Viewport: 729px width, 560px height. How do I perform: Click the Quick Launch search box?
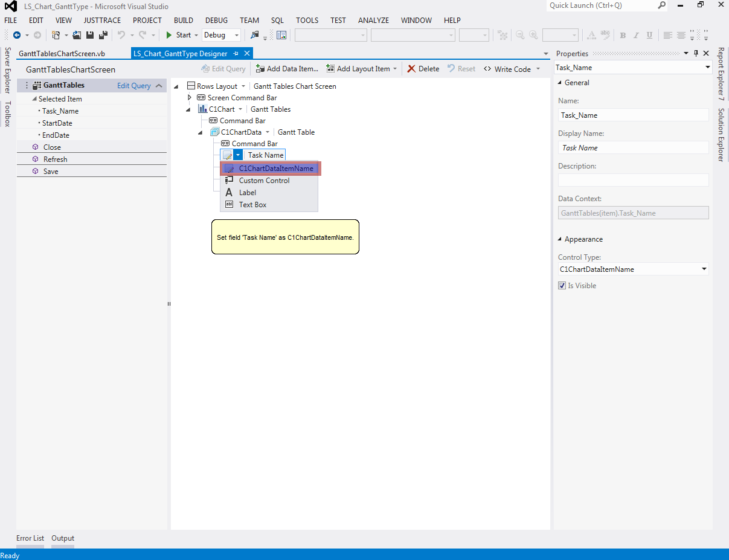point(608,5)
